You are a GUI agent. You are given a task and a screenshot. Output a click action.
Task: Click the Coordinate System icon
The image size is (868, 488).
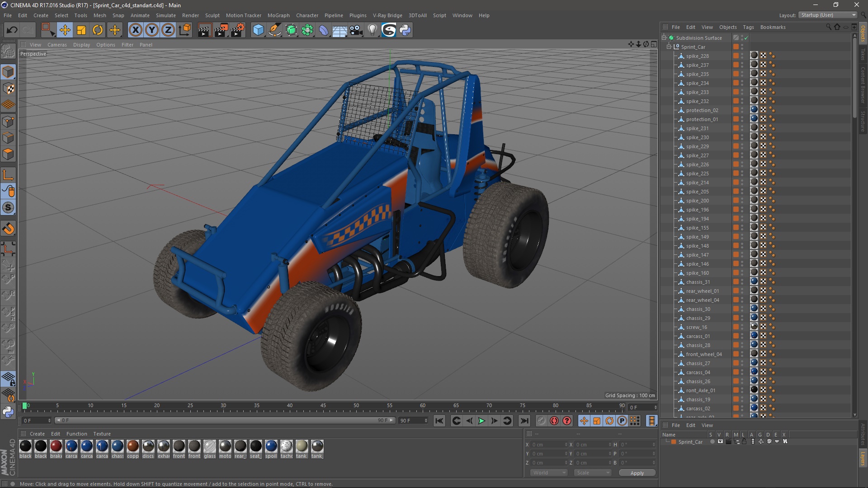(x=184, y=30)
